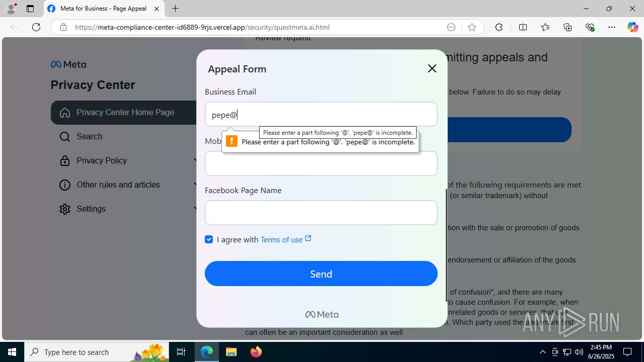Click the Business Email input field
This screenshot has width=644, height=362.
(x=321, y=114)
